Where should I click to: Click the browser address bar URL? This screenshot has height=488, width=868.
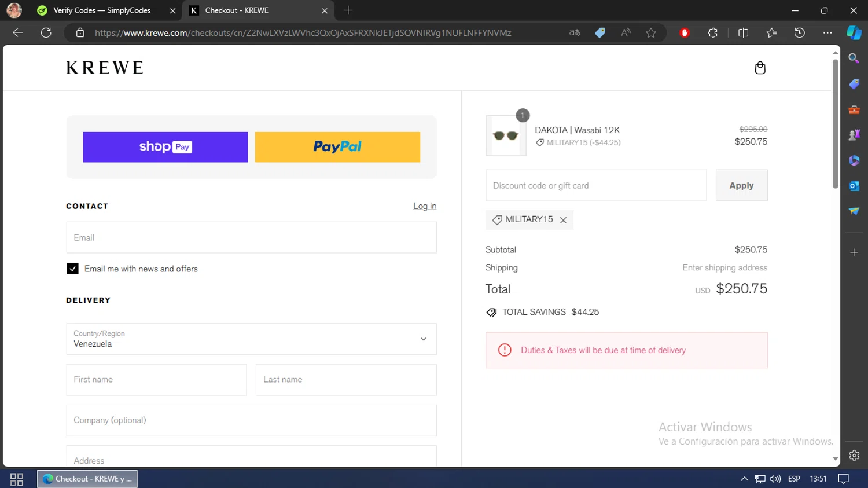click(303, 33)
